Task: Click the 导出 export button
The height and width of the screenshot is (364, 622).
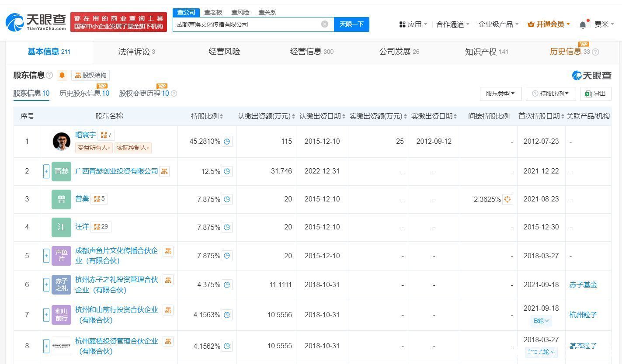Action: click(595, 94)
